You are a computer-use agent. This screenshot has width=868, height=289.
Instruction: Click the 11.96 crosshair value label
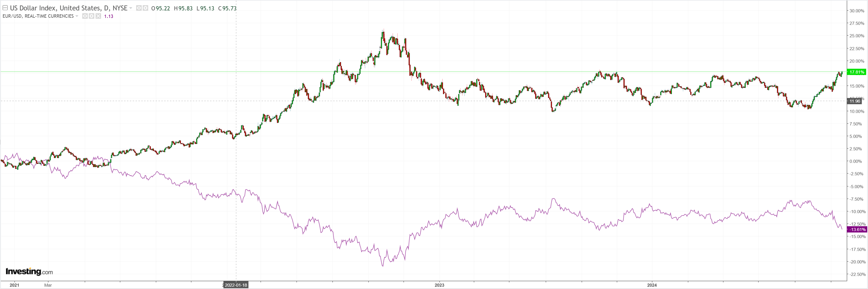click(x=854, y=101)
